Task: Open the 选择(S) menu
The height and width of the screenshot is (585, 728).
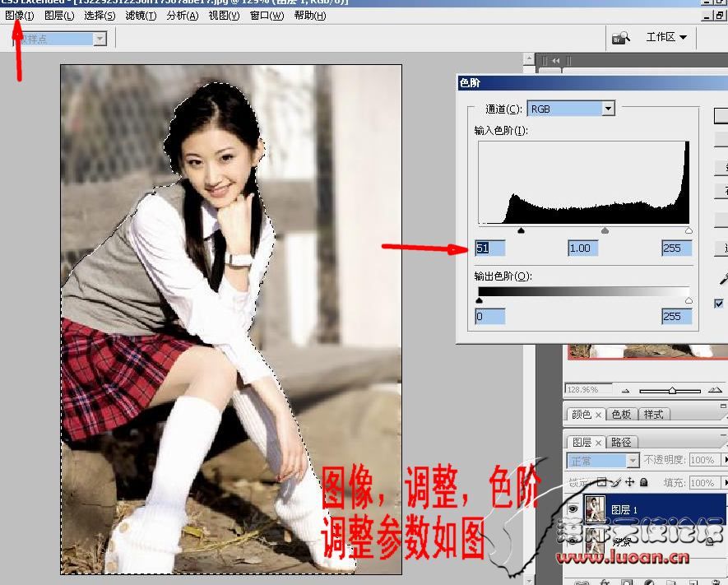Action: [x=100, y=16]
